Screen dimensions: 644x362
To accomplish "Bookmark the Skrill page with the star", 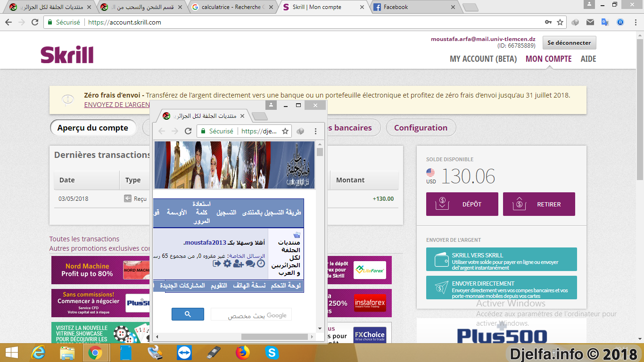I will (x=560, y=22).
